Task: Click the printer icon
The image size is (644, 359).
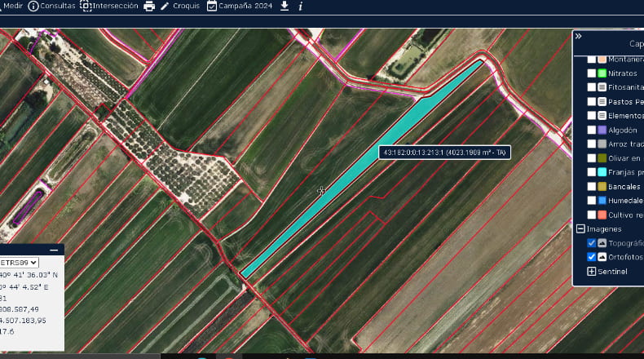Action: pos(149,7)
